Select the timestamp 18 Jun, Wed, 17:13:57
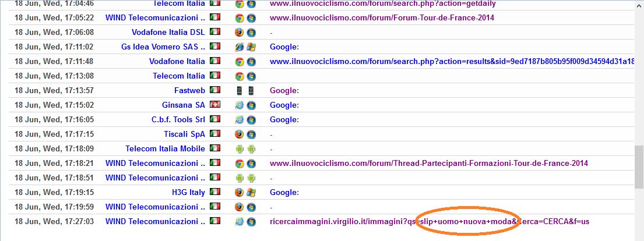 (x=54, y=91)
